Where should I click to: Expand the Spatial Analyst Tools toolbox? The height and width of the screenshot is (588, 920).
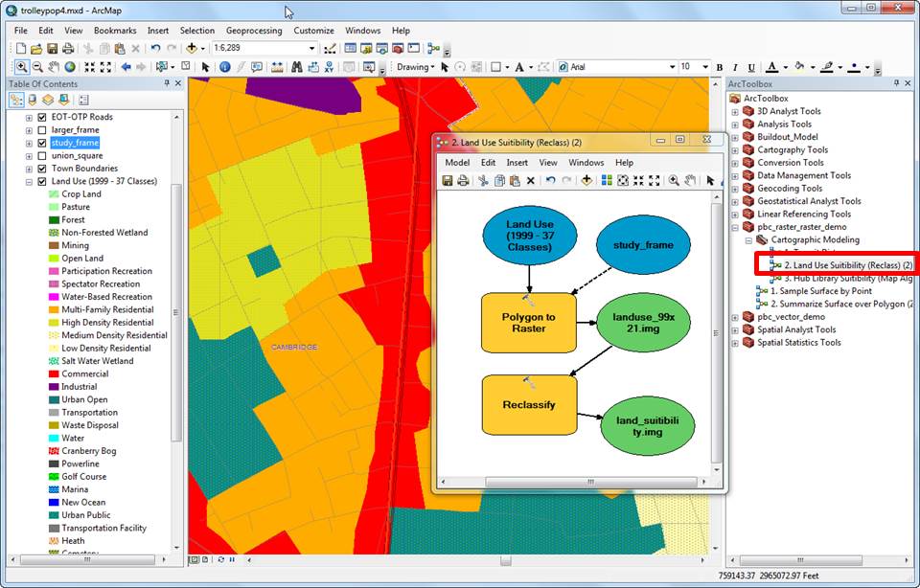[735, 329]
